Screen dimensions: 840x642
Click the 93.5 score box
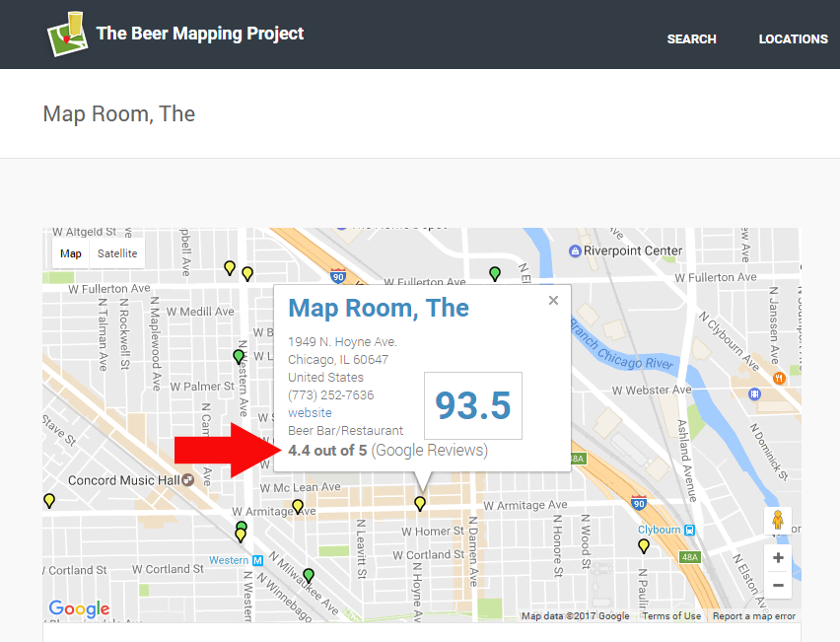[473, 405]
